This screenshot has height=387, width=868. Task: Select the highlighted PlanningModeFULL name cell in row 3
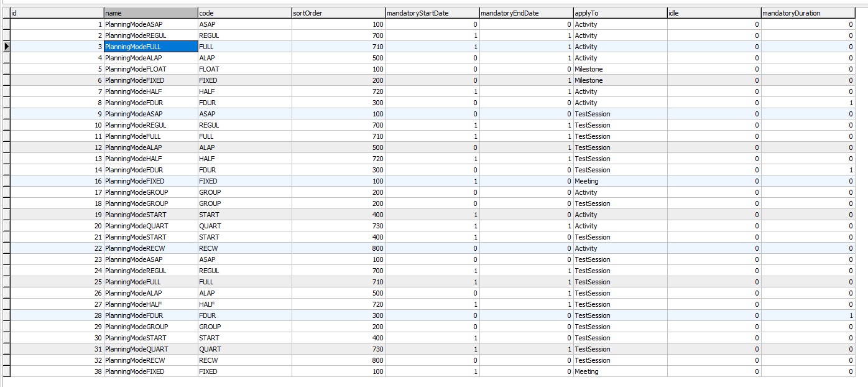click(x=150, y=47)
